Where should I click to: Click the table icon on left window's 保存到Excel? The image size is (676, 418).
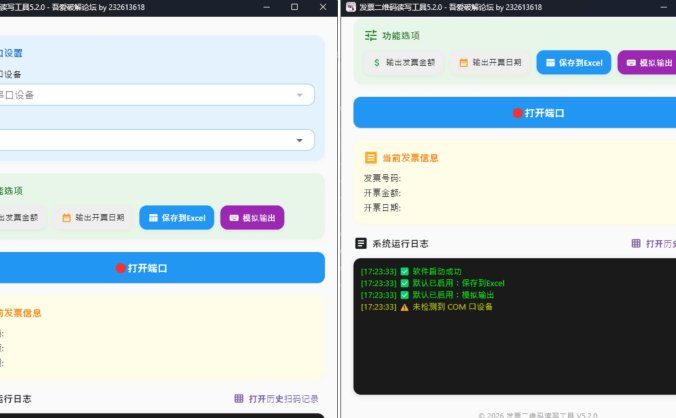(x=153, y=218)
